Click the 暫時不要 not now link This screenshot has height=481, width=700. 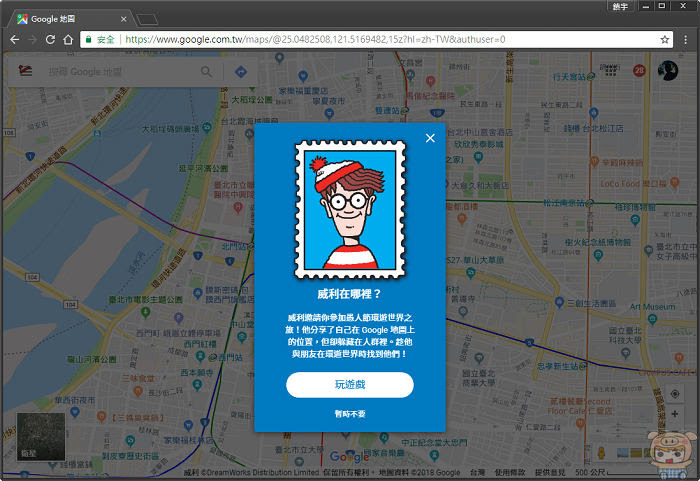[350, 414]
